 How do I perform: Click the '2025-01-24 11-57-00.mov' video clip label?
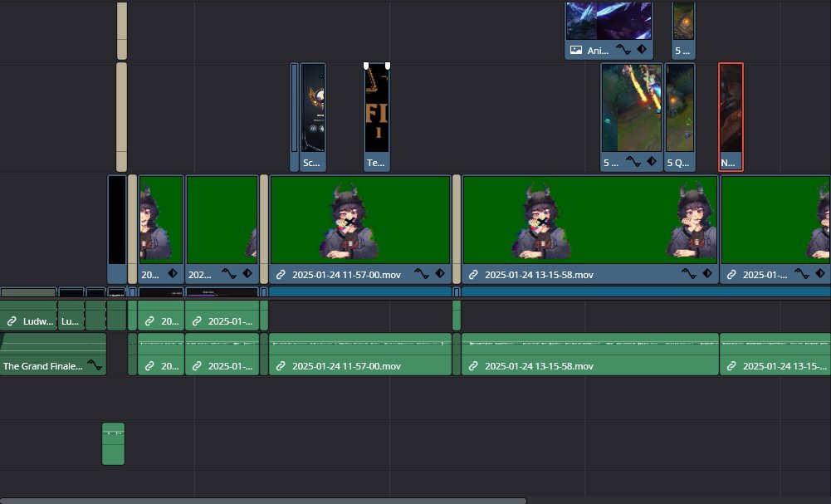coord(347,275)
